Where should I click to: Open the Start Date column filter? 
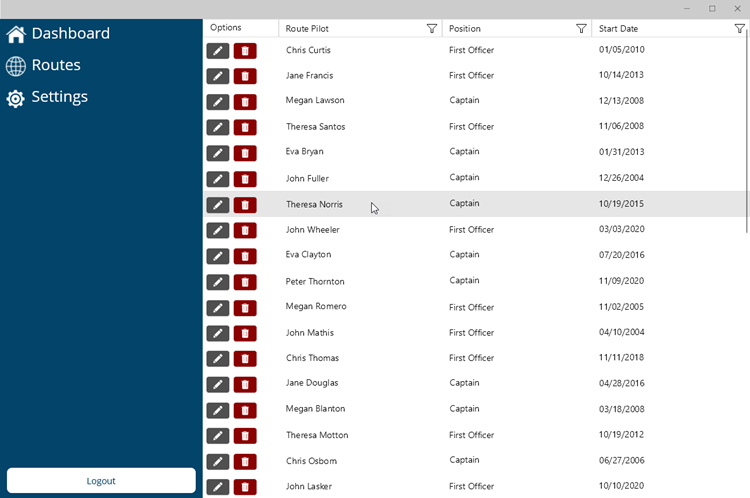[x=739, y=29]
